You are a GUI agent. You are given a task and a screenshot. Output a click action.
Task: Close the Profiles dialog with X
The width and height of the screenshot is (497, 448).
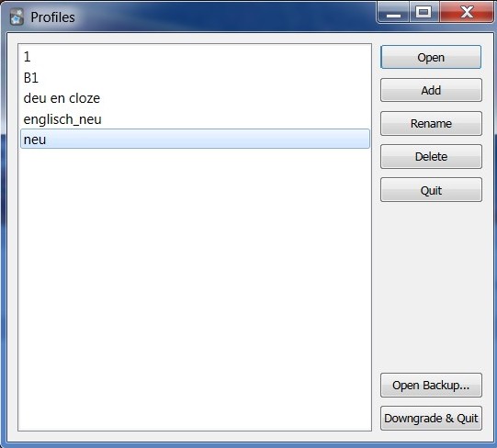[x=467, y=12]
